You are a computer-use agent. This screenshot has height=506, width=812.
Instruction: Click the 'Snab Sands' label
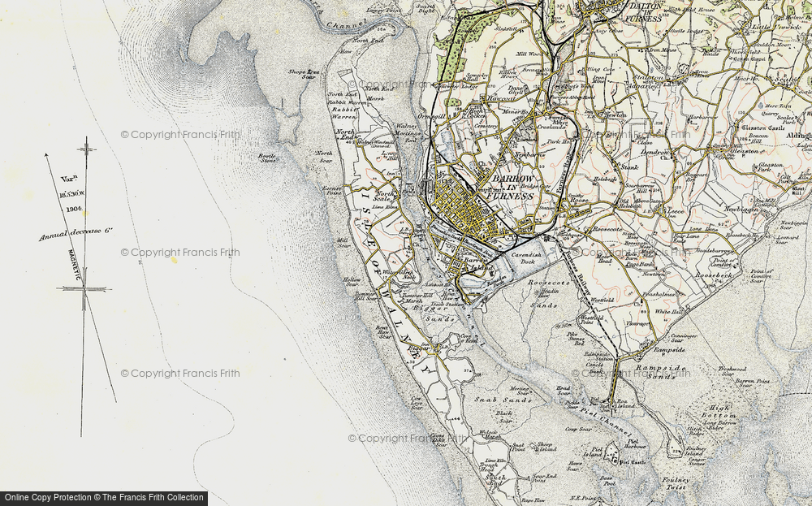click(x=504, y=400)
